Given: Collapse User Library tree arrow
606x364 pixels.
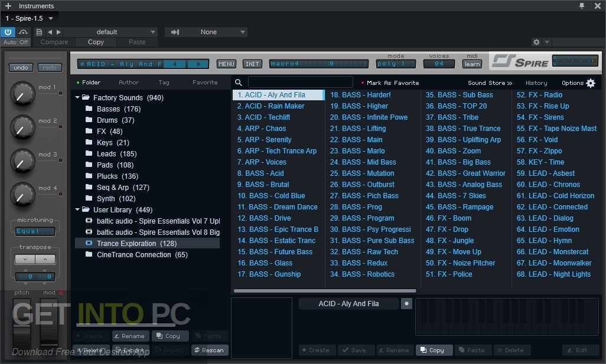Looking at the screenshot, I should (x=77, y=209).
